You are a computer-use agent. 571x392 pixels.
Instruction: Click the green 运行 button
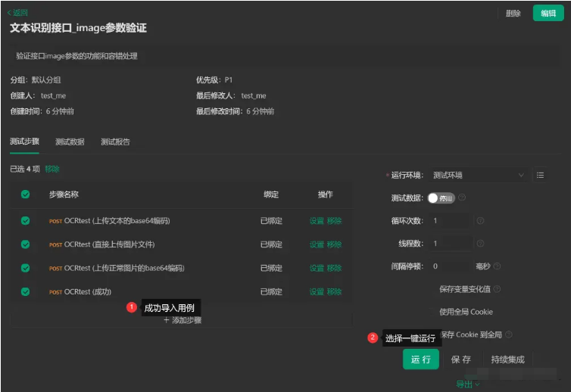[420, 359]
